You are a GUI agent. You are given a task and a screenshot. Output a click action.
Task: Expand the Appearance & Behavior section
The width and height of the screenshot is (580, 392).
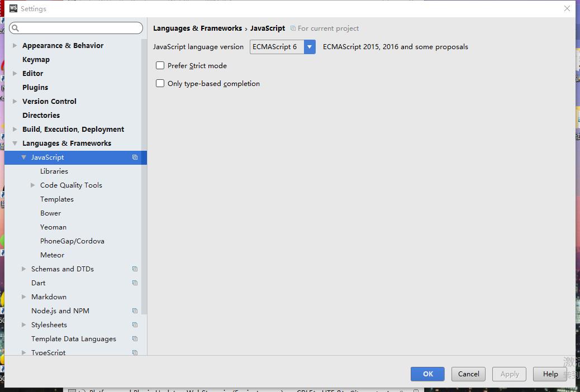tap(15, 45)
